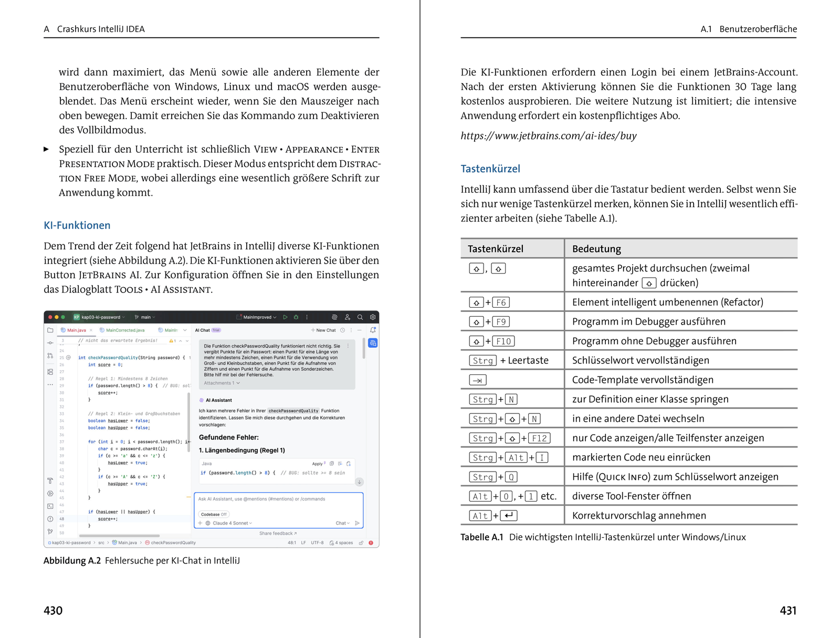This screenshot has height=638, width=840.
Task: Expand the Claude 4 Sonnet model dropdown
Action: (x=232, y=523)
